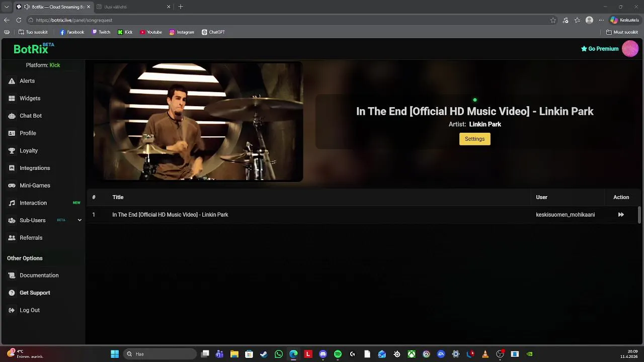
Task: Select the queued song title row text
Action: 170,215
